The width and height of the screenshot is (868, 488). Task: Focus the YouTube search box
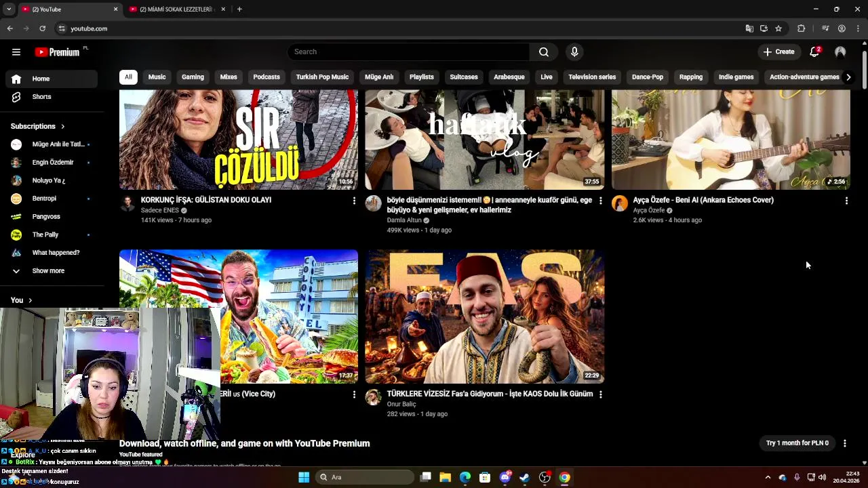point(408,52)
